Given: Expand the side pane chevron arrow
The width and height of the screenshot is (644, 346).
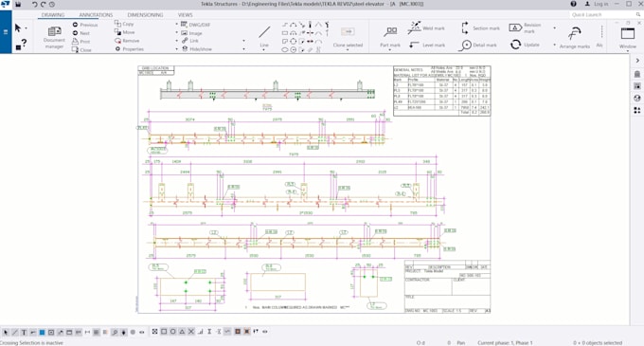Looking at the screenshot, I should point(637,61).
